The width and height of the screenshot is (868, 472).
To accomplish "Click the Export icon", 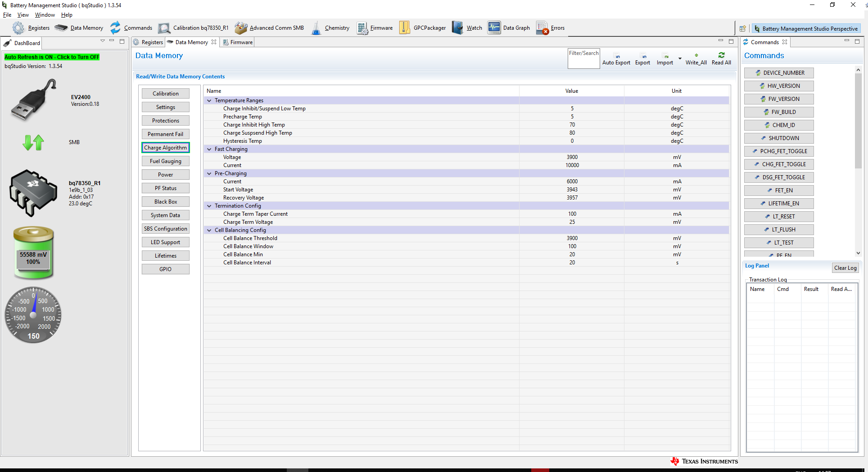I will tap(644, 57).
